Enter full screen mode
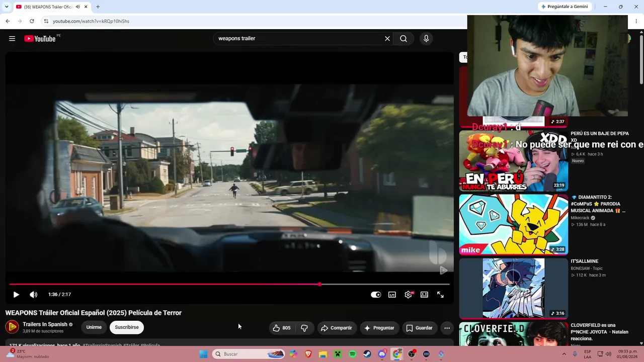 (440, 295)
